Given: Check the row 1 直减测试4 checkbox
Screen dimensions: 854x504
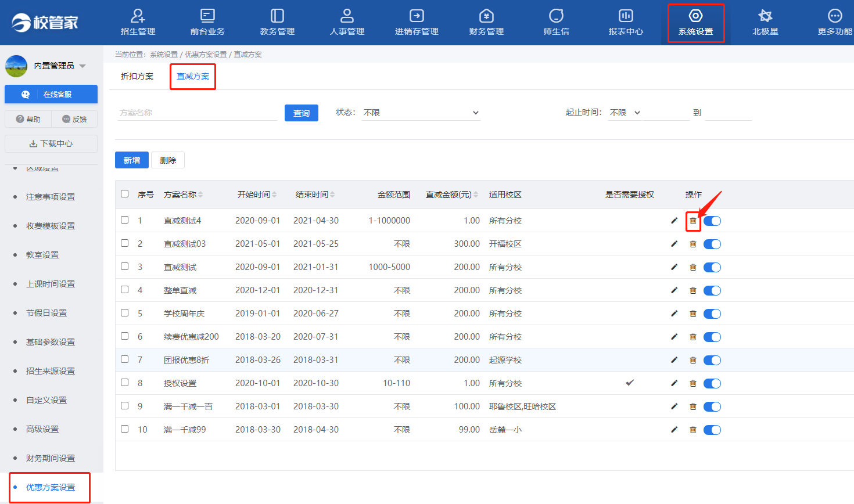Looking at the screenshot, I should (x=124, y=220).
